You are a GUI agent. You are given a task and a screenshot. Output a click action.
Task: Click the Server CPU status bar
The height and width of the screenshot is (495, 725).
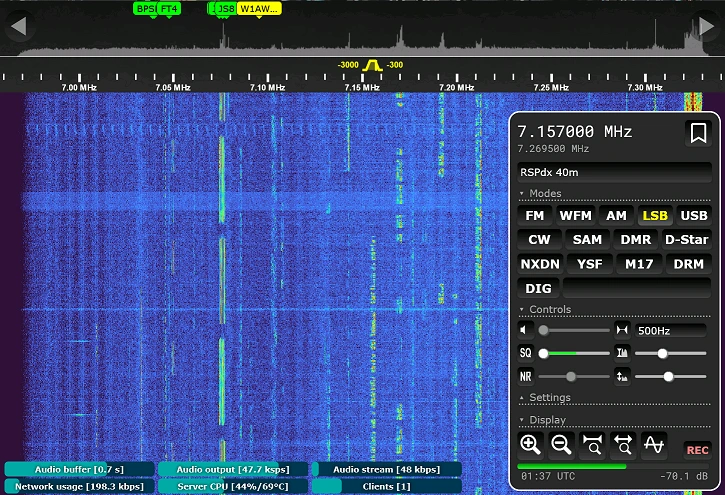(x=233, y=486)
